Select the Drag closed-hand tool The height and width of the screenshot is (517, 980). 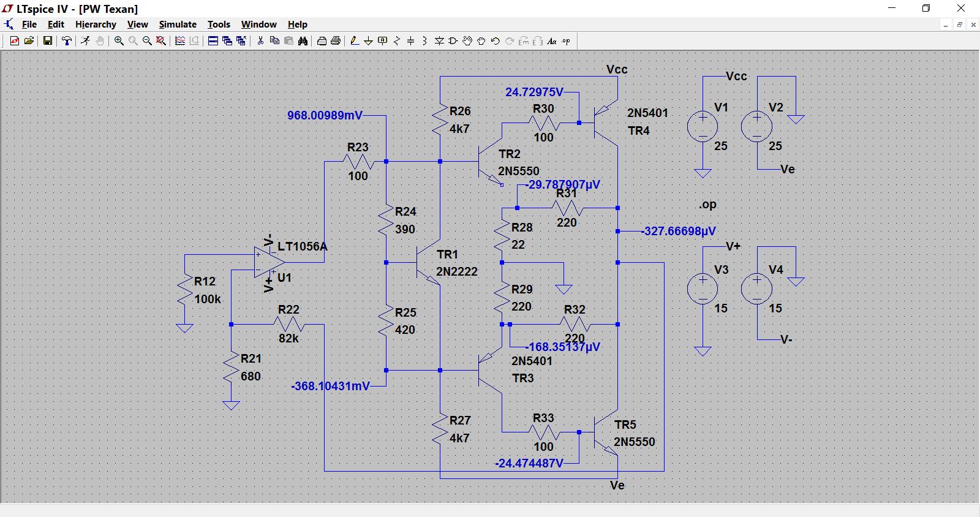[481, 41]
